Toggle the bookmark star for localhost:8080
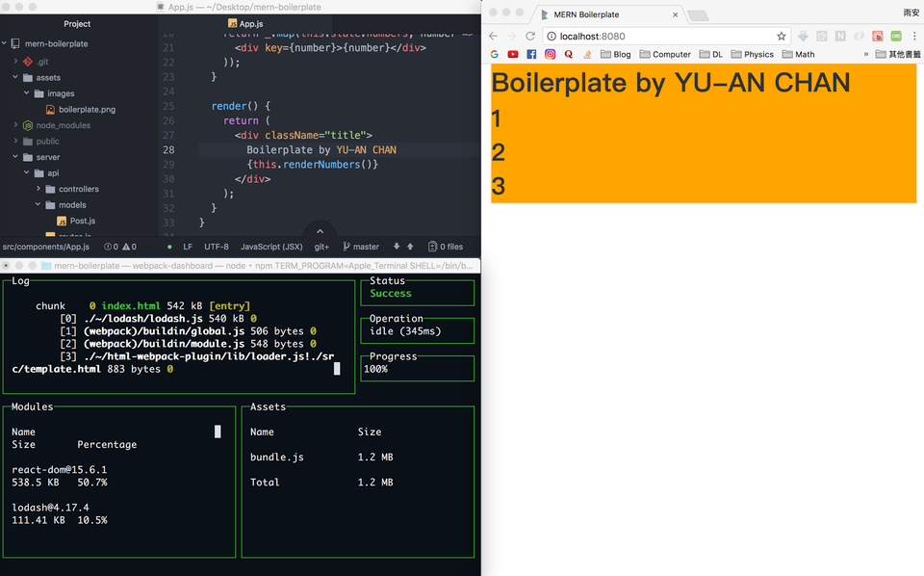 coord(781,35)
